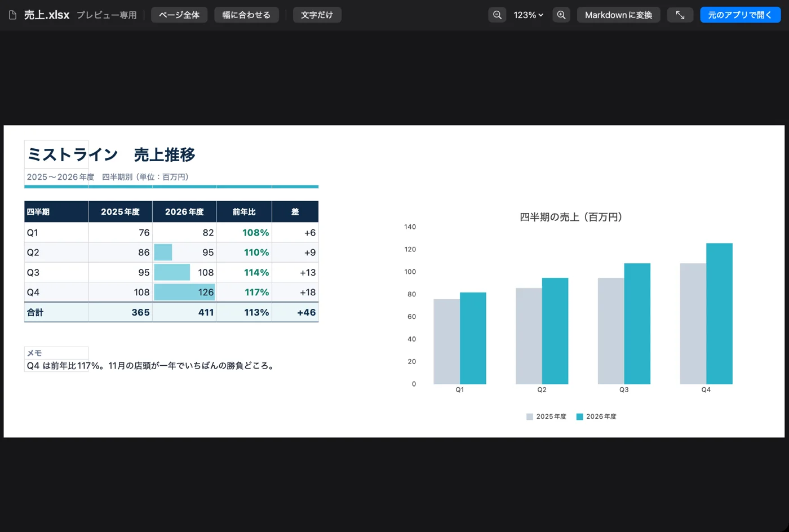Click the 108% year-over-year cell
The width and height of the screenshot is (789, 532).
tap(245, 233)
